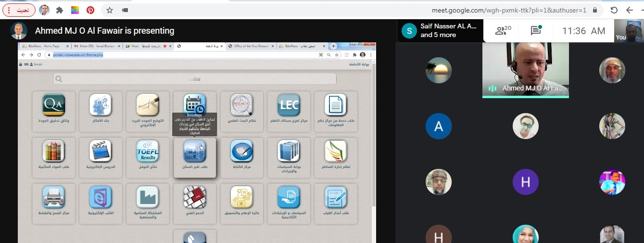The height and width of the screenshot is (243, 644).
Task: Click the shared portal URL portal.unizwa.edu.om
Action: click(x=78, y=55)
